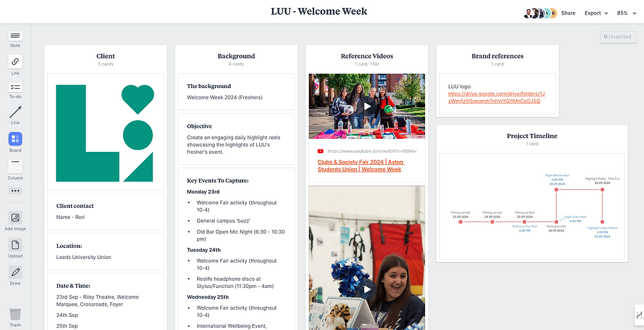Click the Reslife headphone disco bullet
644x330 pixels.
(x=235, y=282)
